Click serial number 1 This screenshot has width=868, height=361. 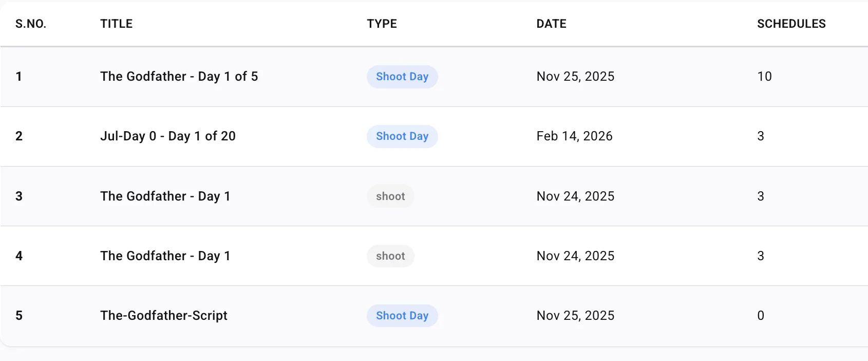[19, 77]
